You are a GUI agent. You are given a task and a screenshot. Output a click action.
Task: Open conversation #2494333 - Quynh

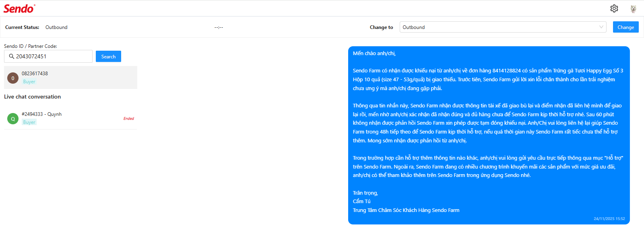(70, 118)
